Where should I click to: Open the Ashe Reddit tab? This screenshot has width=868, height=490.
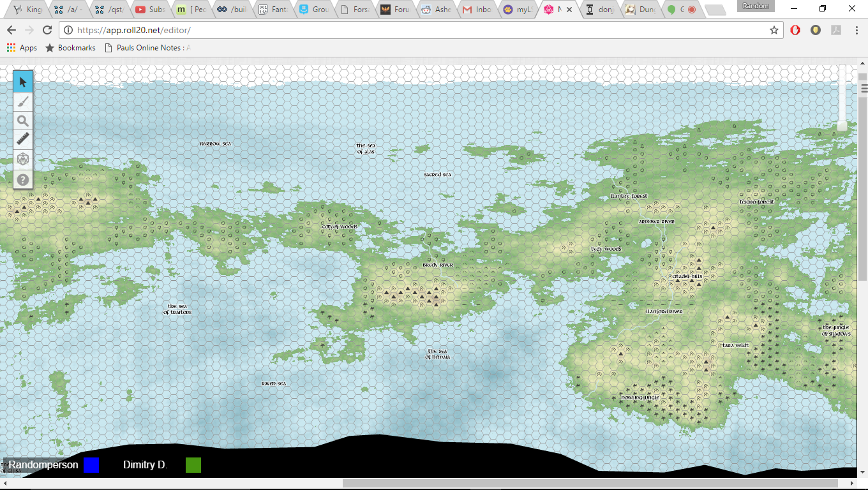click(435, 10)
